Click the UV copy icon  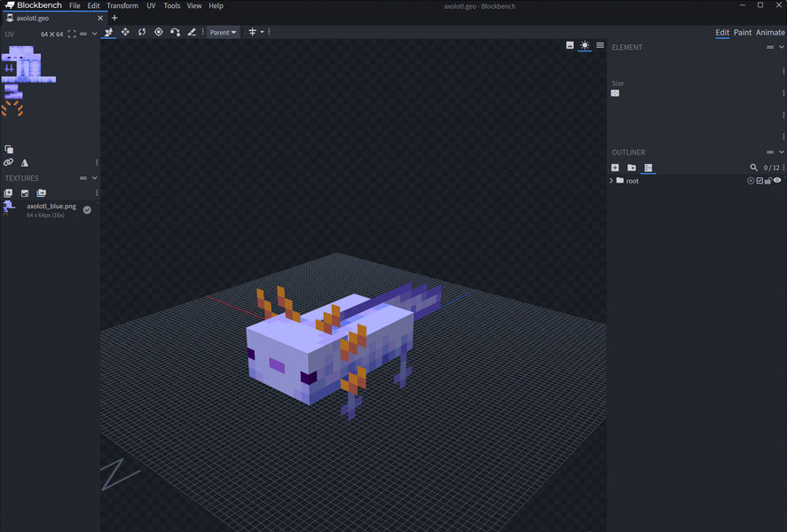point(9,150)
